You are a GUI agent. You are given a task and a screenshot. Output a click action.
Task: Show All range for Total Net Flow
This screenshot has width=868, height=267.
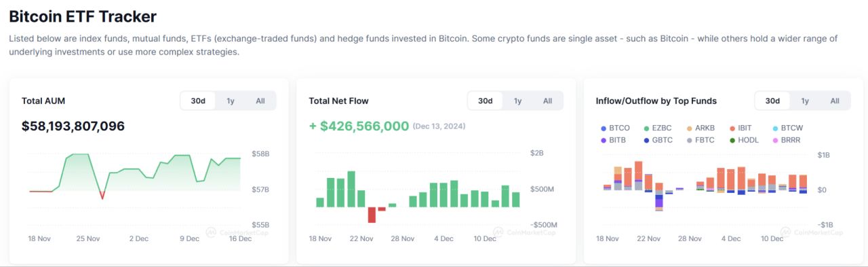click(548, 101)
